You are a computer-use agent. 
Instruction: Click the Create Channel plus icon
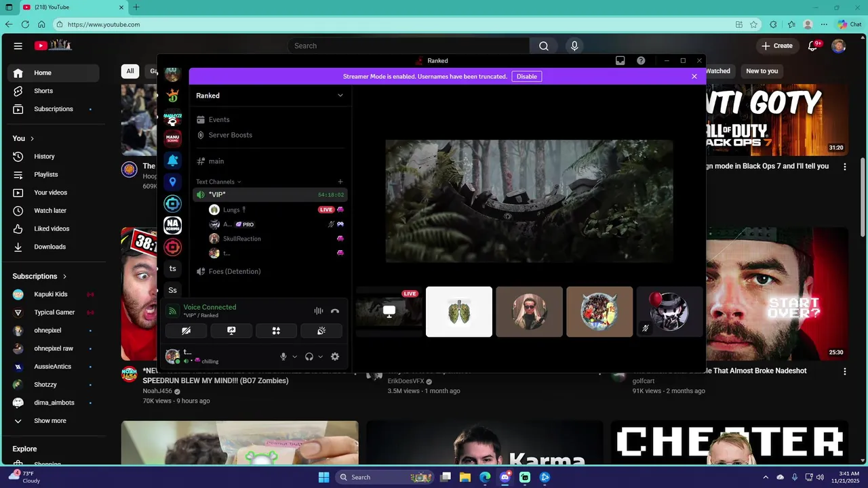(x=340, y=182)
